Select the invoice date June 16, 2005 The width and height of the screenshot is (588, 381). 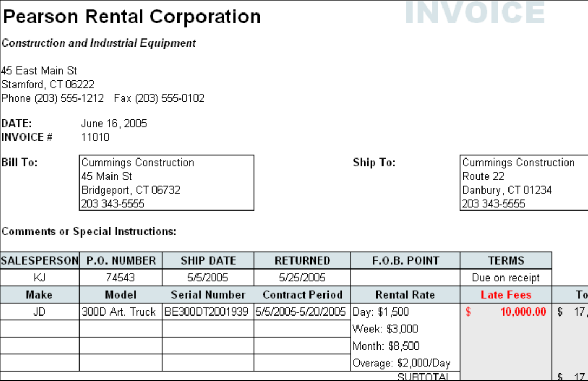pos(114,123)
